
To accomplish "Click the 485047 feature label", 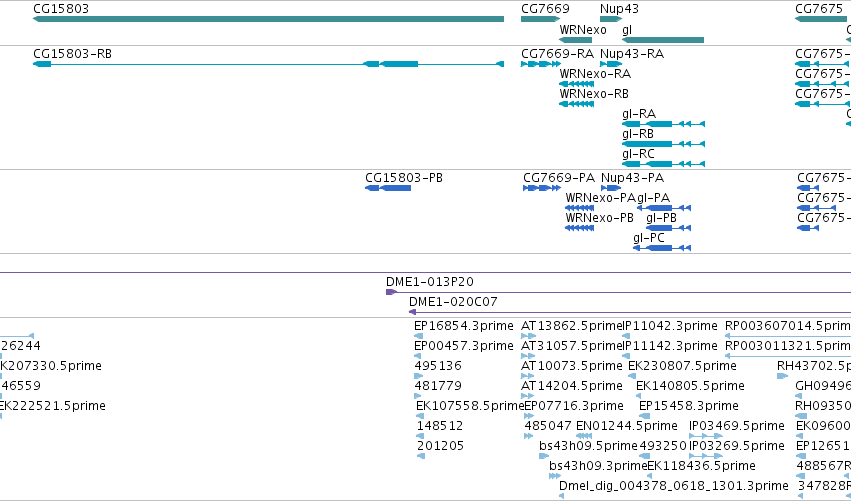I will [548, 426].
